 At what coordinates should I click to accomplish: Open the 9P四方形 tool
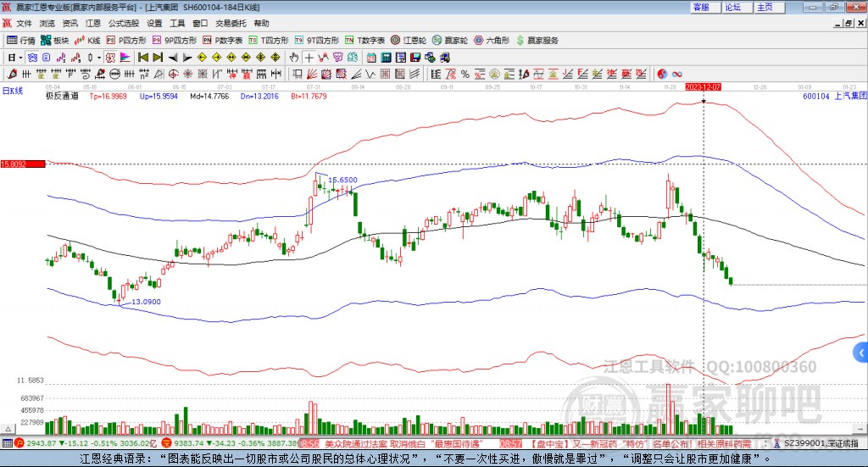pos(175,41)
